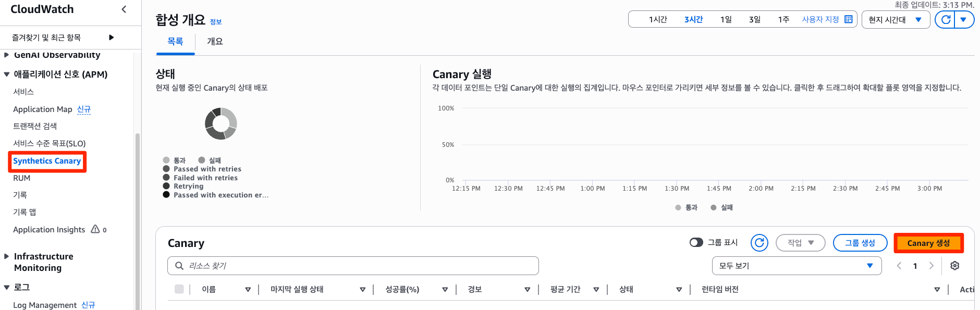Collapse the CloudWatch navigation panel
The image size is (980, 310).
[x=124, y=9]
